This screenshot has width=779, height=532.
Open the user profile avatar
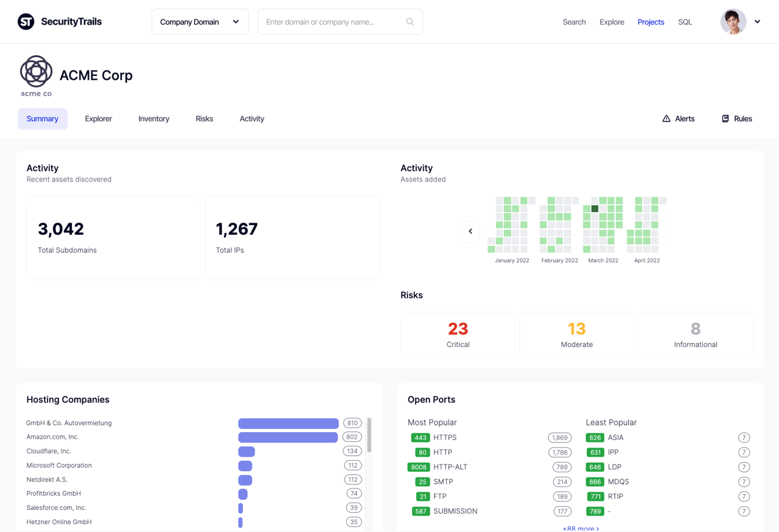click(733, 21)
